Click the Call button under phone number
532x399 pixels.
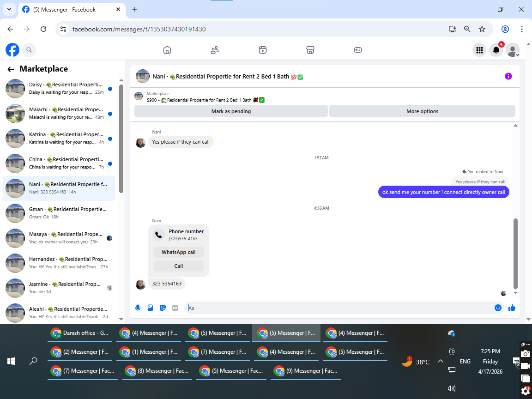(178, 266)
